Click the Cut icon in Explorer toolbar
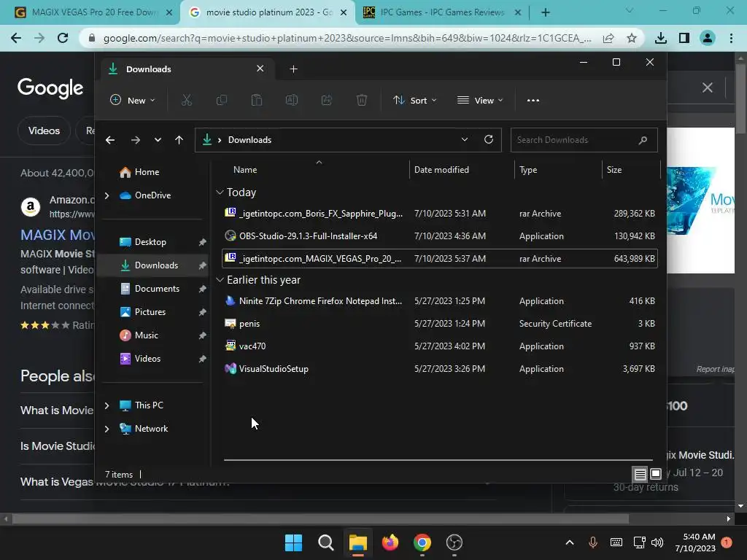 pyautogui.click(x=186, y=101)
